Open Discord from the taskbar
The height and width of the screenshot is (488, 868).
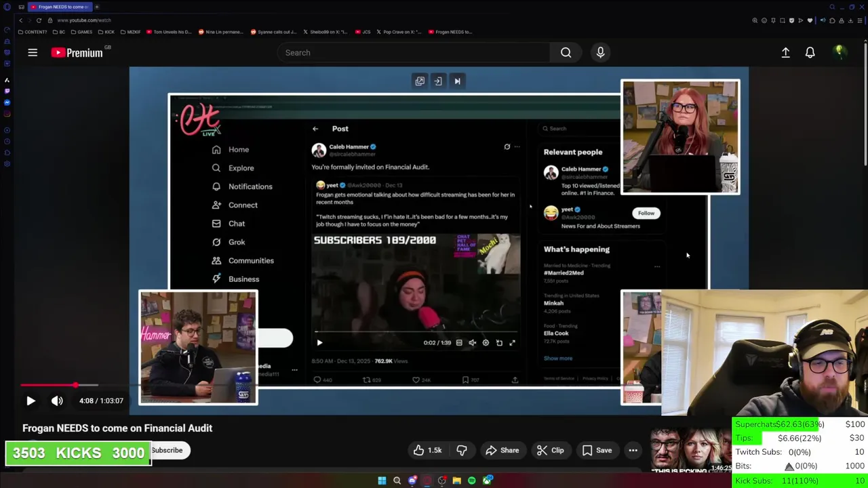point(412,481)
